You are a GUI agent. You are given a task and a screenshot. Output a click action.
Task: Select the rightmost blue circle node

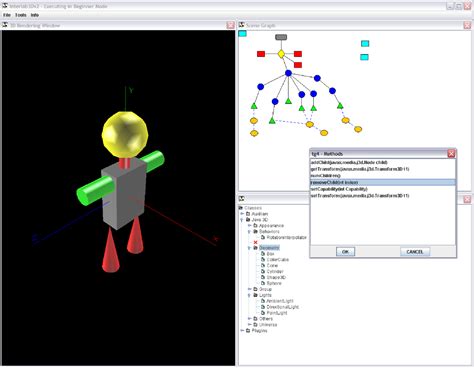[332, 90]
